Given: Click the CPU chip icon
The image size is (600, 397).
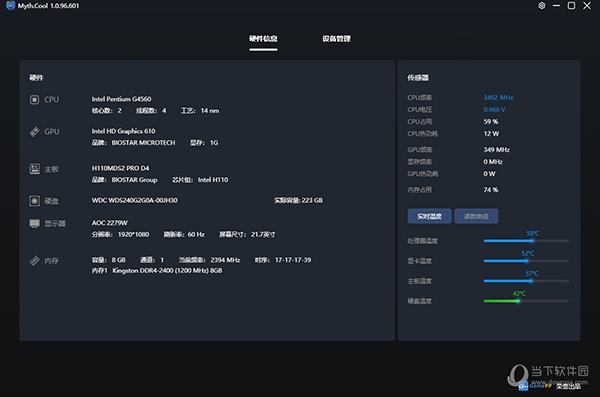Looking at the screenshot, I should (x=34, y=100).
